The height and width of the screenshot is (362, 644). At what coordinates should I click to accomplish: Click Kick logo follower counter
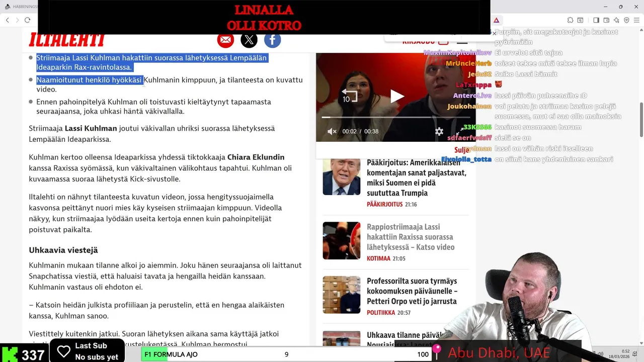(x=24, y=354)
